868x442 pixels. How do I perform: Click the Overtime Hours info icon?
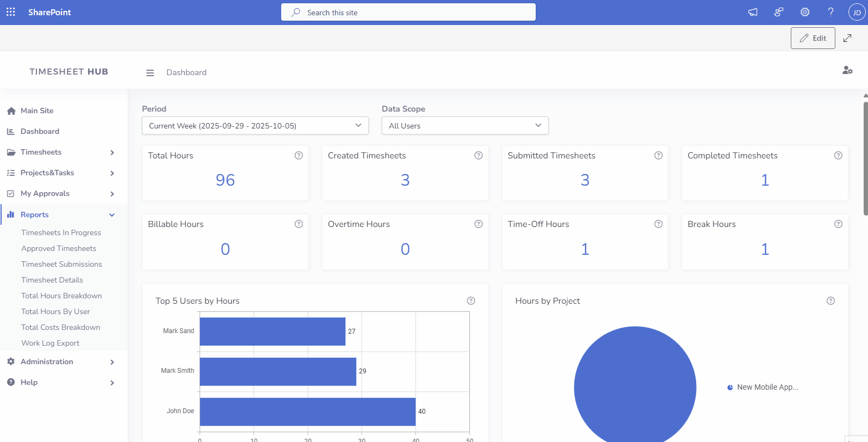point(479,224)
